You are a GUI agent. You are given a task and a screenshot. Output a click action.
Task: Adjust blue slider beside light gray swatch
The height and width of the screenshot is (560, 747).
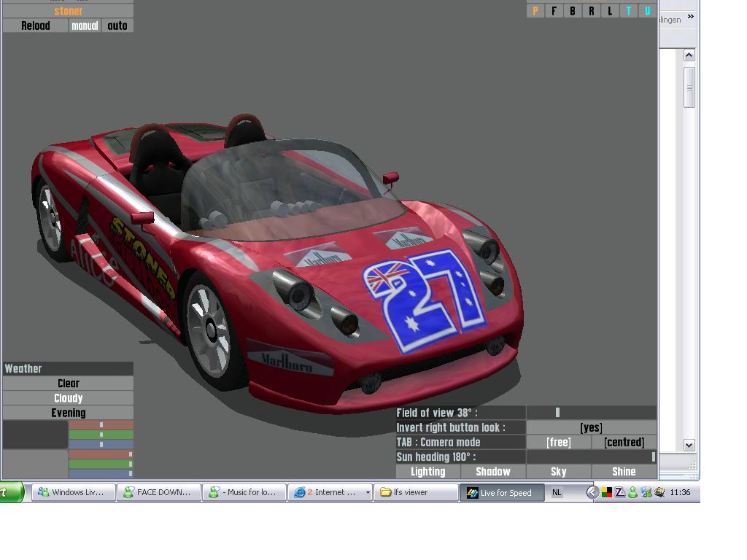101,474
